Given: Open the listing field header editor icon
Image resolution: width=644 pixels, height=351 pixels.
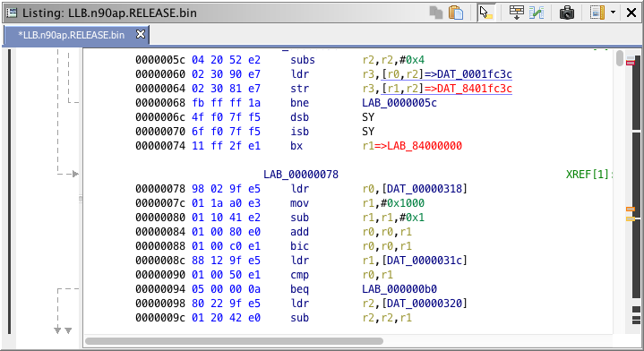Looking at the screenshot, I should [x=516, y=13].
